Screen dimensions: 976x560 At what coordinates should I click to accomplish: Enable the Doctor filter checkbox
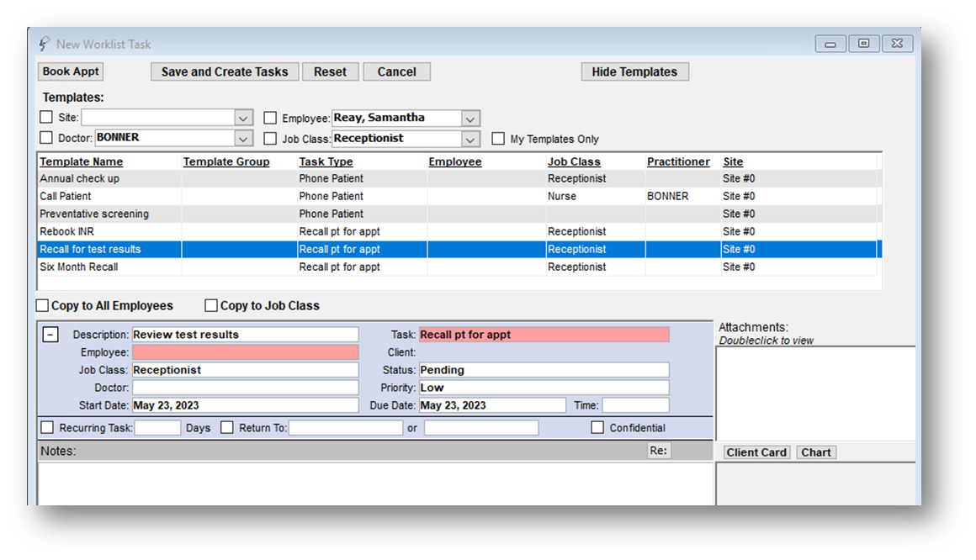pos(46,138)
